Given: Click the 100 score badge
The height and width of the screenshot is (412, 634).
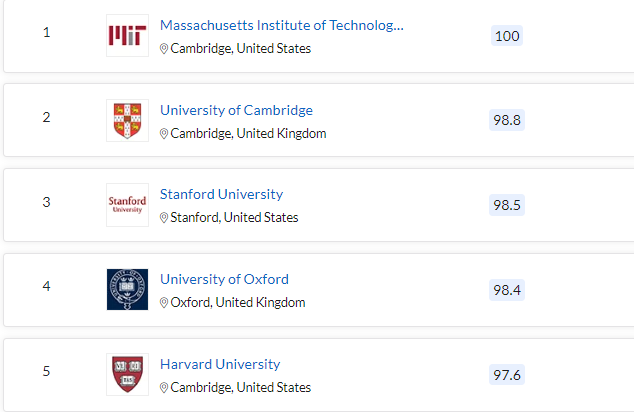Looking at the screenshot, I should click(507, 36).
